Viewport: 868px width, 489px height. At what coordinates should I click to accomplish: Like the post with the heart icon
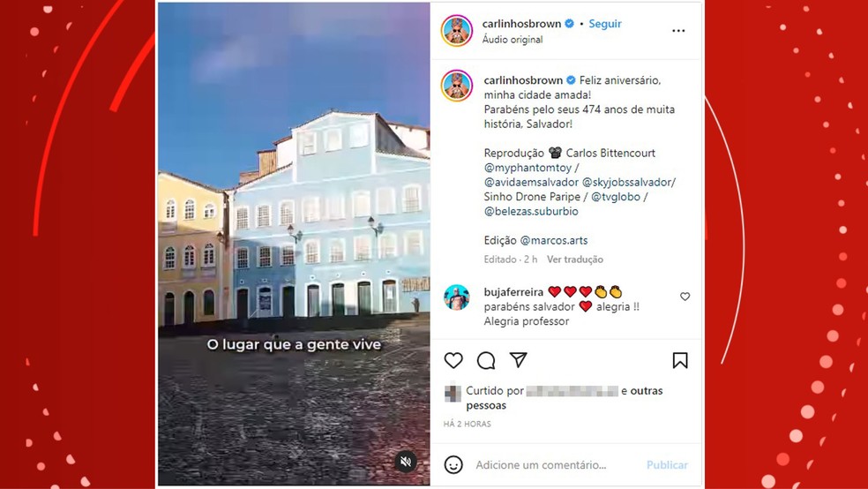453,360
